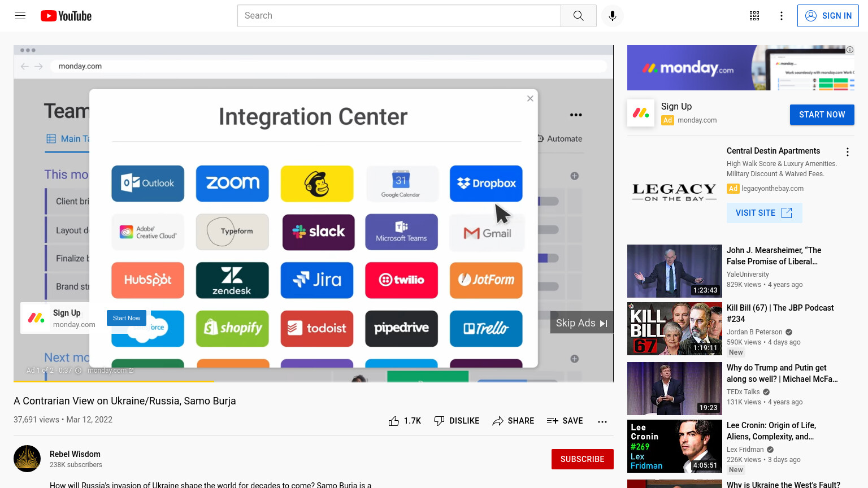Screen dimensions: 868x488
Task: Open the hamburger guide menu
Action: coord(20,16)
